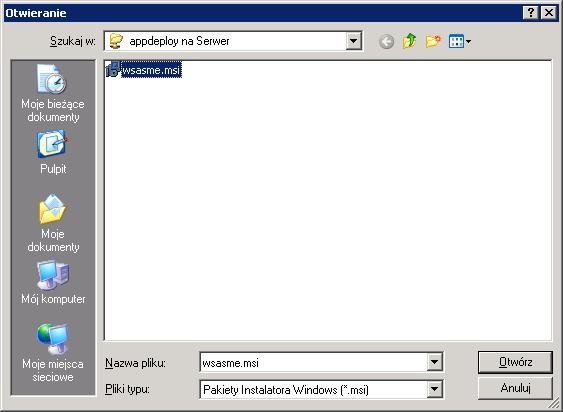Go up one folder level
Image resolution: width=563 pixels, height=412 pixels.
tap(409, 41)
